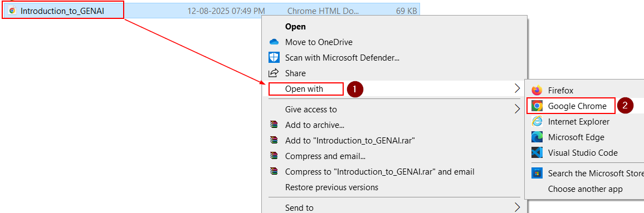Select Compress to "Introduction_to_GENAI.rar" and email
The image size is (644, 213).
(379, 172)
